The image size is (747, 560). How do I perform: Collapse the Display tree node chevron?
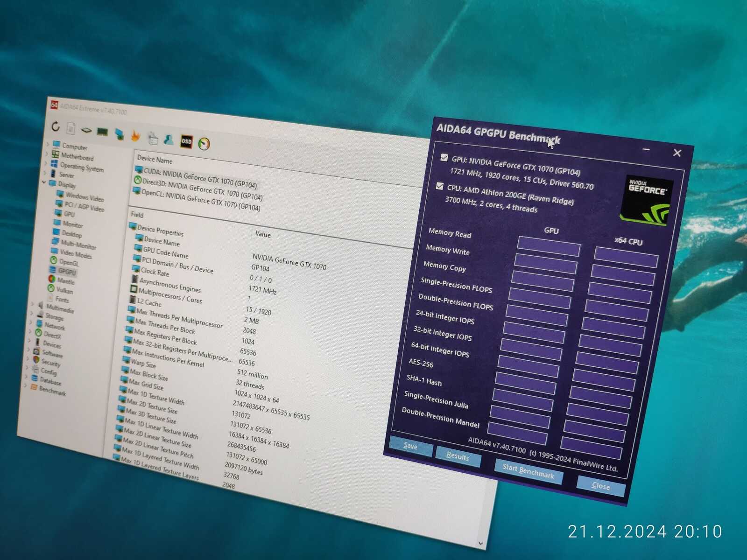coord(44,182)
